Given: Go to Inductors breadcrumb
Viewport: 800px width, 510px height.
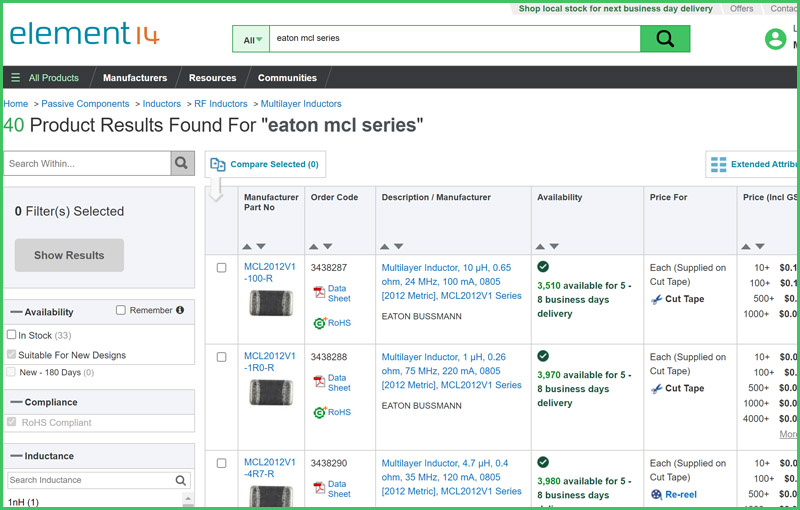Looking at the screenshot, I should 162,104.
